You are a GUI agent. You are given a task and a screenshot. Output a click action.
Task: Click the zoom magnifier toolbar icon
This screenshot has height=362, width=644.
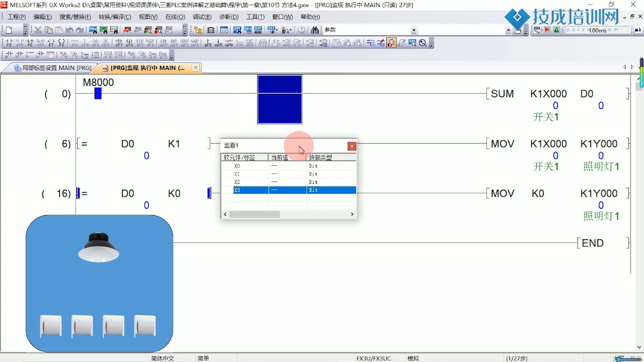(x=423, y=43)
